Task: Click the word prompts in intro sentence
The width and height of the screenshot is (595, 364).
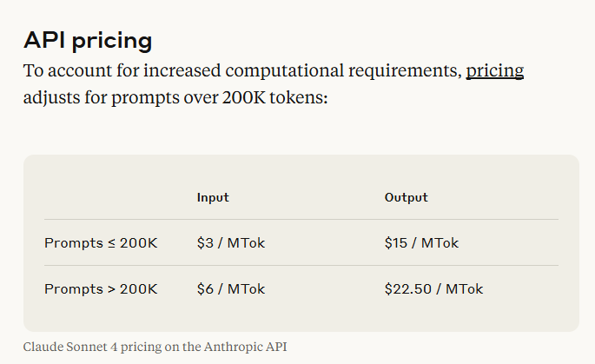Action: (145, 99)
